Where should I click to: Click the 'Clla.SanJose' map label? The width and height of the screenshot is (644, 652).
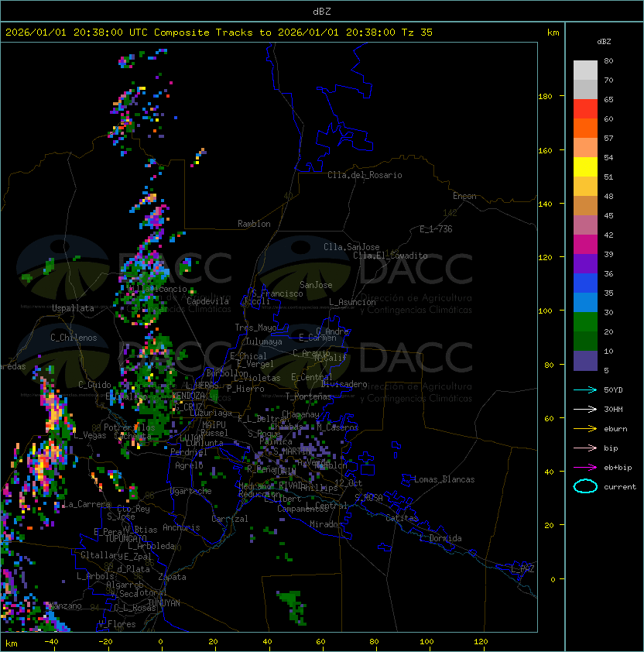tap(351, 247)
